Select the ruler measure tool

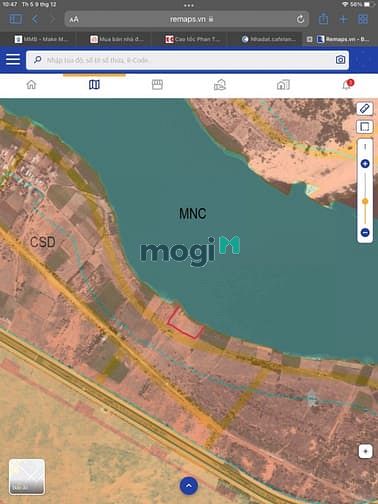(365, 109)
